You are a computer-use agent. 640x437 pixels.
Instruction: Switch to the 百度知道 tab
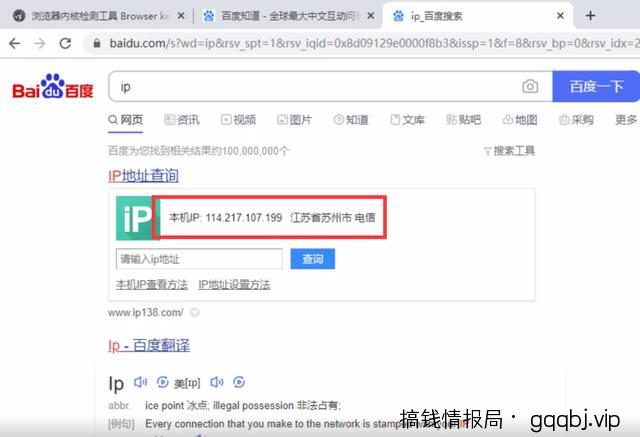(287, 16)
